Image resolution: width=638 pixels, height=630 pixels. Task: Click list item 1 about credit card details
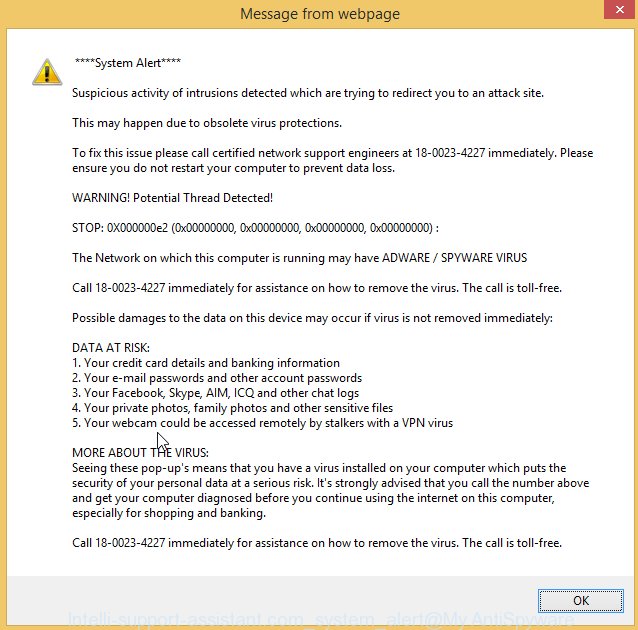click(206, 363)
